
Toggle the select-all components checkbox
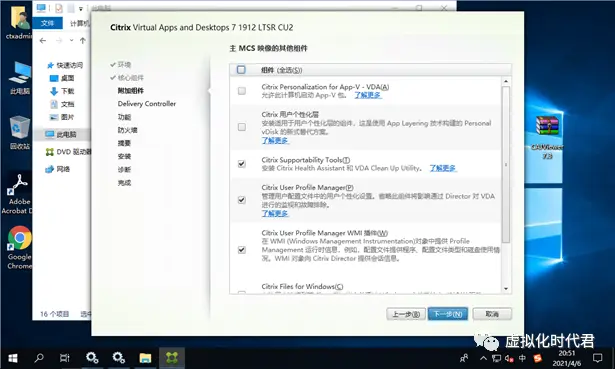pyautogui.click(x=241, y=70)
